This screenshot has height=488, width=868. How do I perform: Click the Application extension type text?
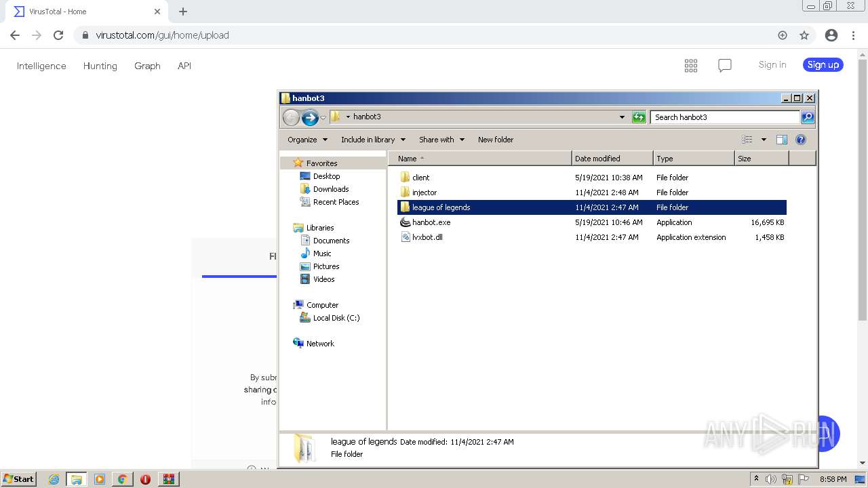[x=691, y=237]
